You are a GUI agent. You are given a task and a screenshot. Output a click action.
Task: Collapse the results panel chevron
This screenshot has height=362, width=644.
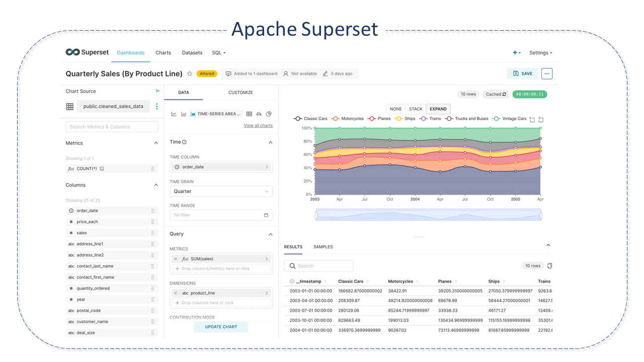click(548, 245)
